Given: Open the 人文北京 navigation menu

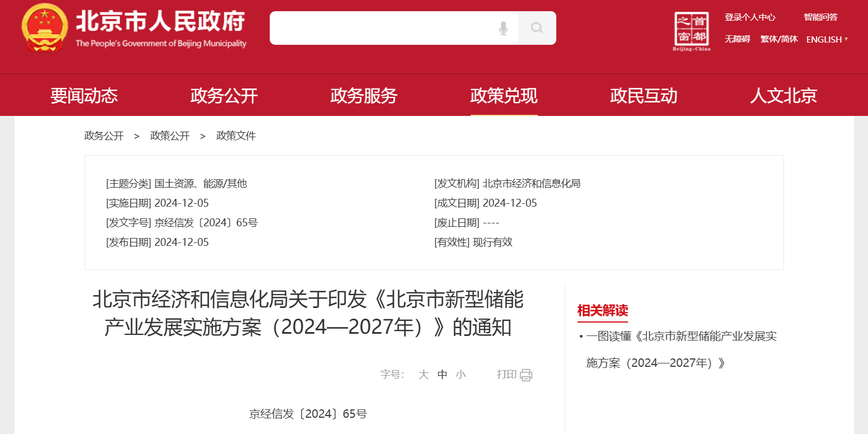Looking at the screenshot, I should 783,96.
